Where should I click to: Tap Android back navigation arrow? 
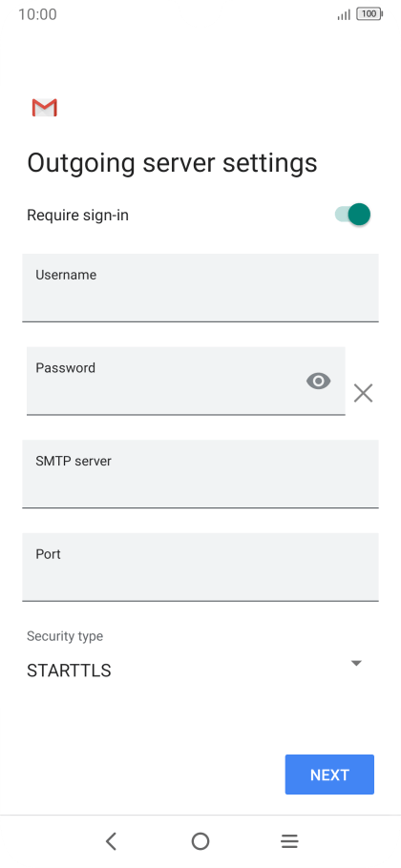click(111, 841)
